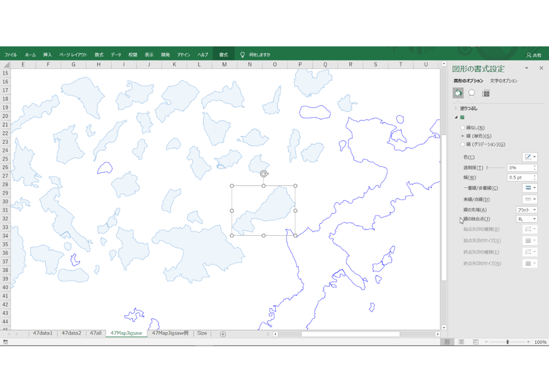Click horizontal scrollbar right arrow

pos(437,334)
